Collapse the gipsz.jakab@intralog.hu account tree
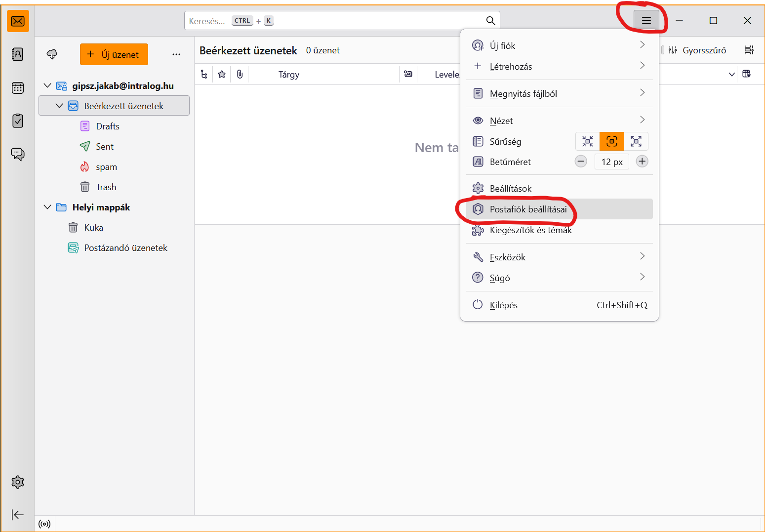 pyautogui.click(x=47, y=86)
